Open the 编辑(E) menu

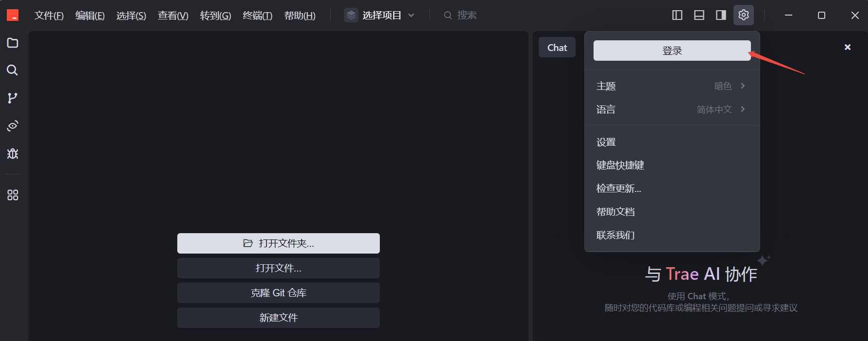pos(90,16)
